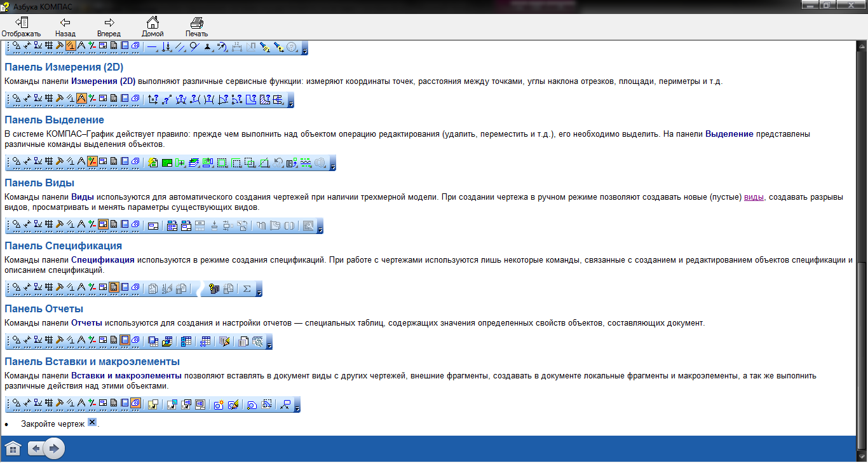Click the scrollbar up arrow
Viewport: 868px width, 463px height.
pos(862,46)
